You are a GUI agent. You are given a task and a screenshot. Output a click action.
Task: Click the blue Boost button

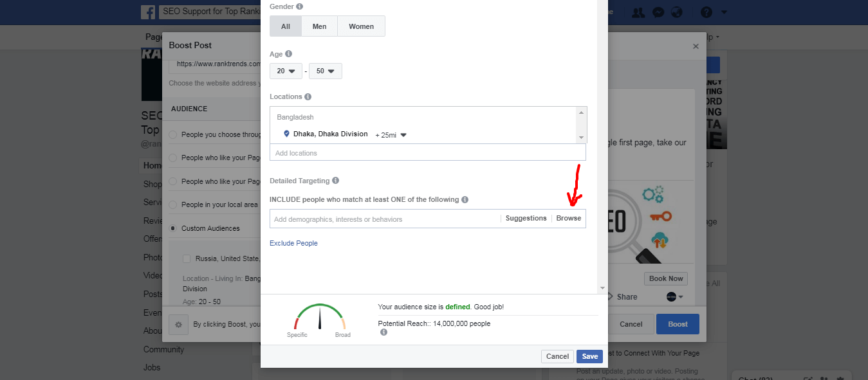click(678, 324)
